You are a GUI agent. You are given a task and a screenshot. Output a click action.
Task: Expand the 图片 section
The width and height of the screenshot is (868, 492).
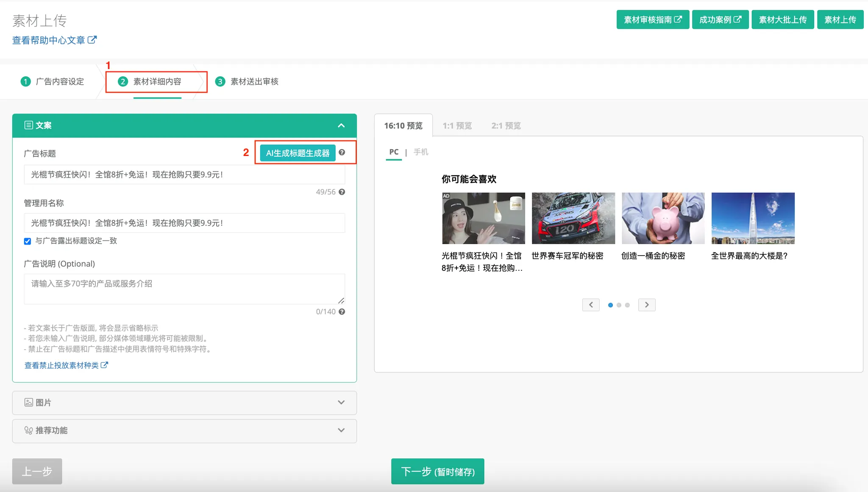[341, 403]
